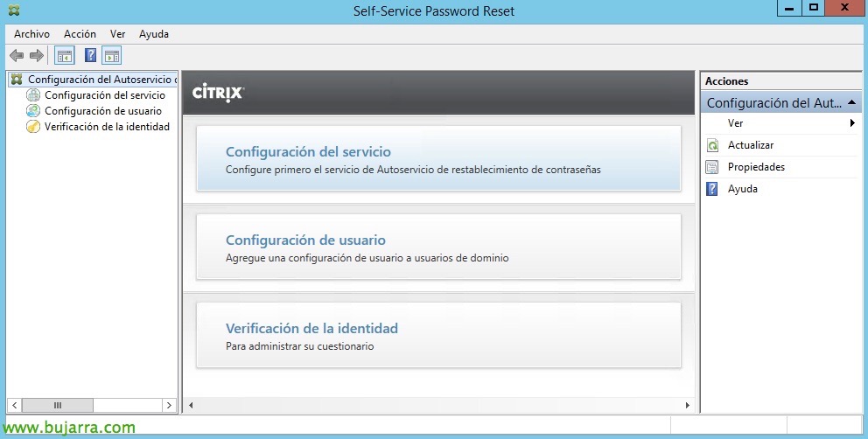Select Configuración del servicio tree node

105,95
